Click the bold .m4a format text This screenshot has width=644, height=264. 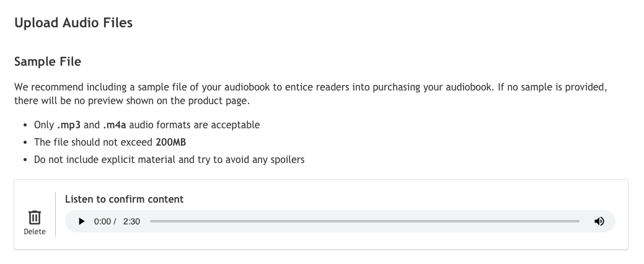(115, 125)
